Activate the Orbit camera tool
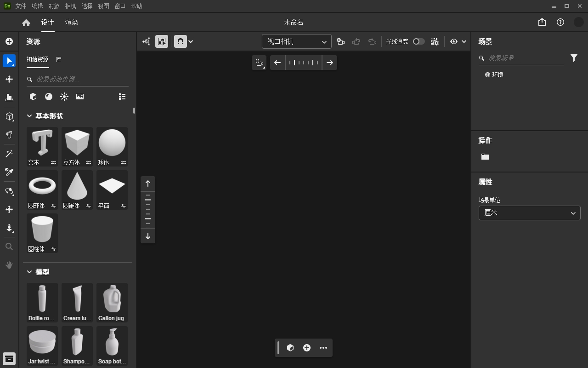This screenshot has width=588, height=368. pyautogui.click(x=9, y=191)
